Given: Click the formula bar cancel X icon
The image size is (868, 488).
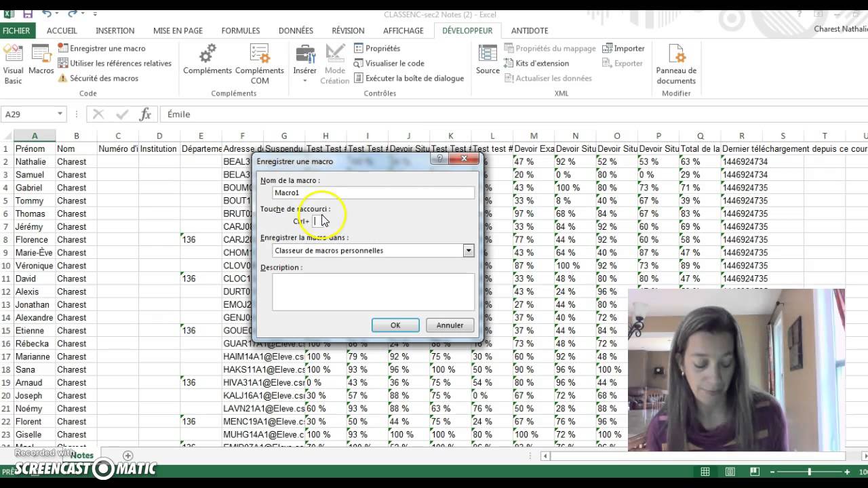Looking at the screenshot, I should coord(98,114).
